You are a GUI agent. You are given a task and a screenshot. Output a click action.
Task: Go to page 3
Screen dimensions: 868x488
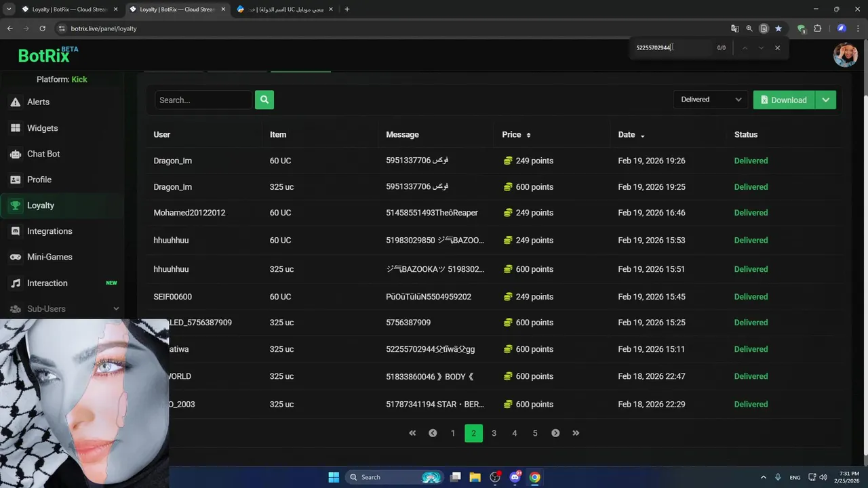click(x=494, y=433)
